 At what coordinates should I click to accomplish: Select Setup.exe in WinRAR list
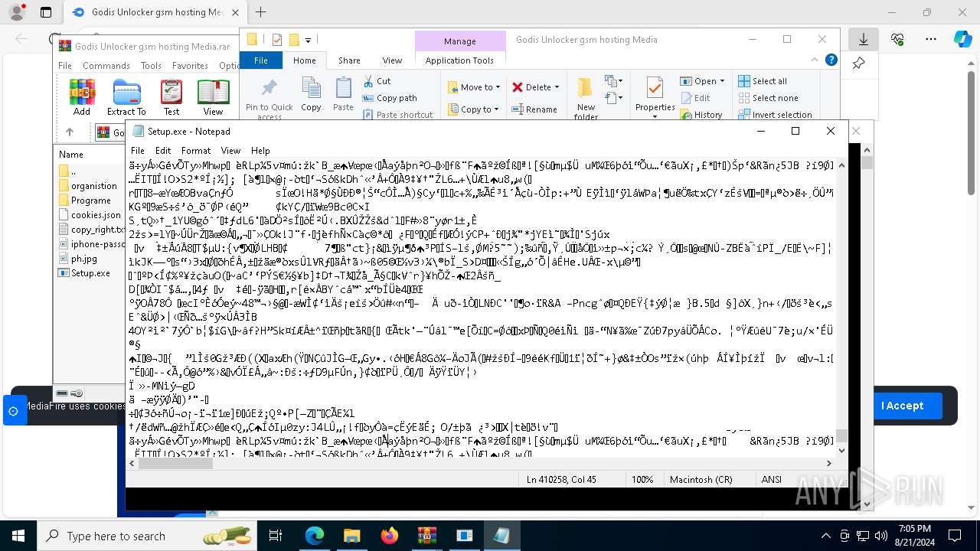coord(84,273)
